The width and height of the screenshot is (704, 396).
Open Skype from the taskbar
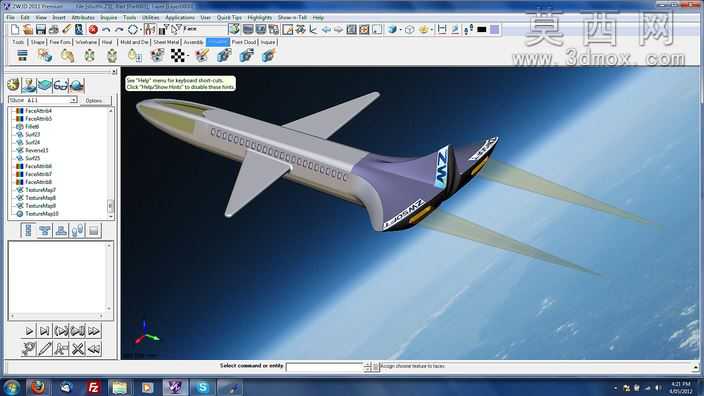coord(202,387)
